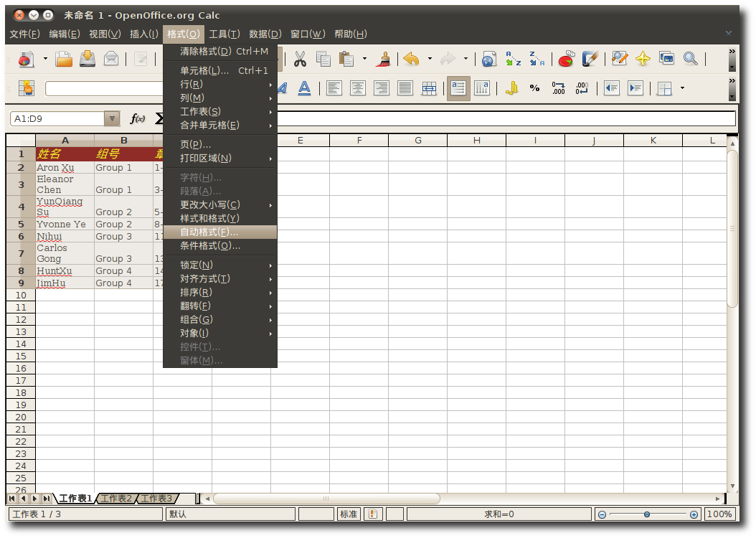756x538 pixels.
Task: Open the Navigator star icon
Action: [x=643, y=60]
